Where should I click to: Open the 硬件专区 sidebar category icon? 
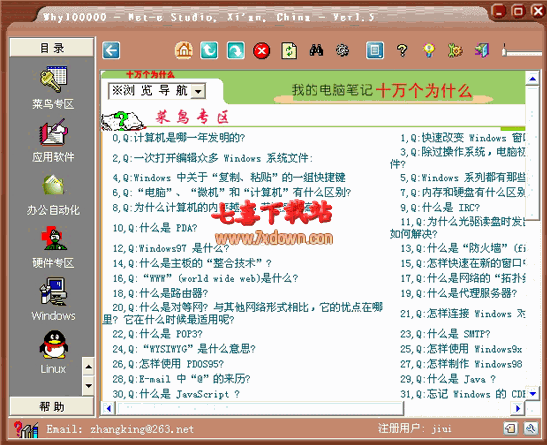click(54, 238)
